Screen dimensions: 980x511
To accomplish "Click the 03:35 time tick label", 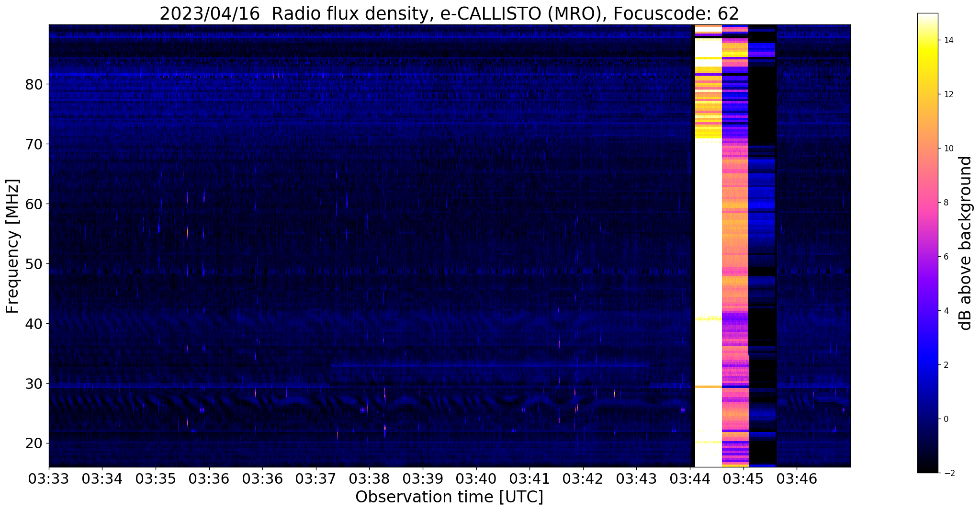I will pos(156,478).
